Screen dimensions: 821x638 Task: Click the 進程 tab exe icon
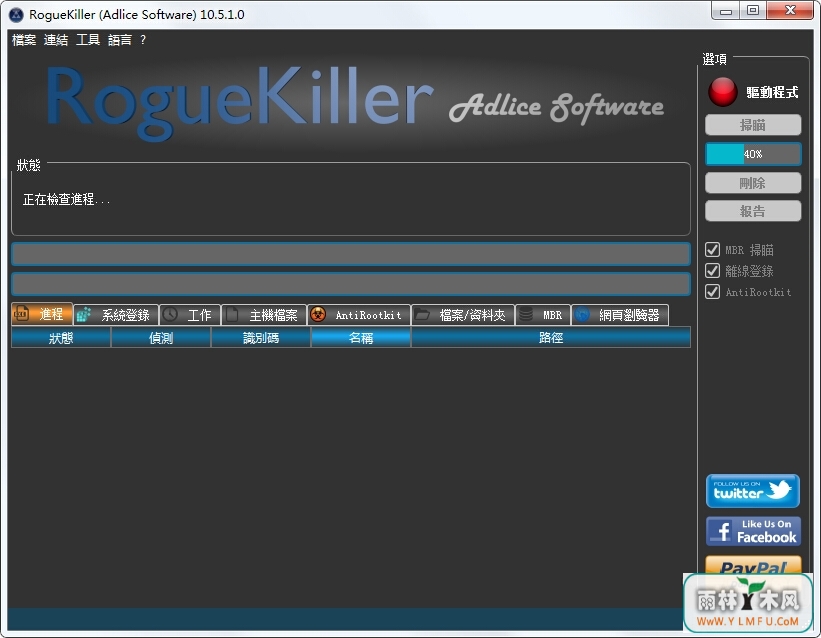(21, 314)
